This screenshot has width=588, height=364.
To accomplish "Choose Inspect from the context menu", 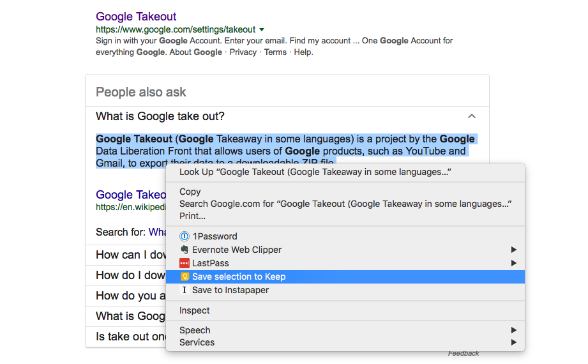I will pos(195,310).
